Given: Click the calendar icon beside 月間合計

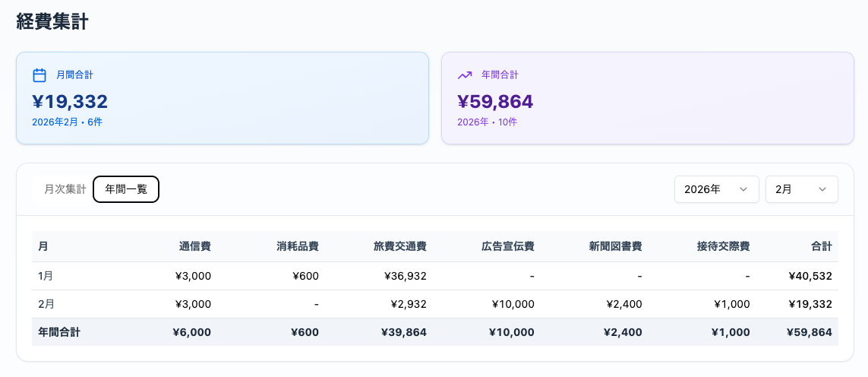Looking at the screenshot, I should (x=39, y=75).
